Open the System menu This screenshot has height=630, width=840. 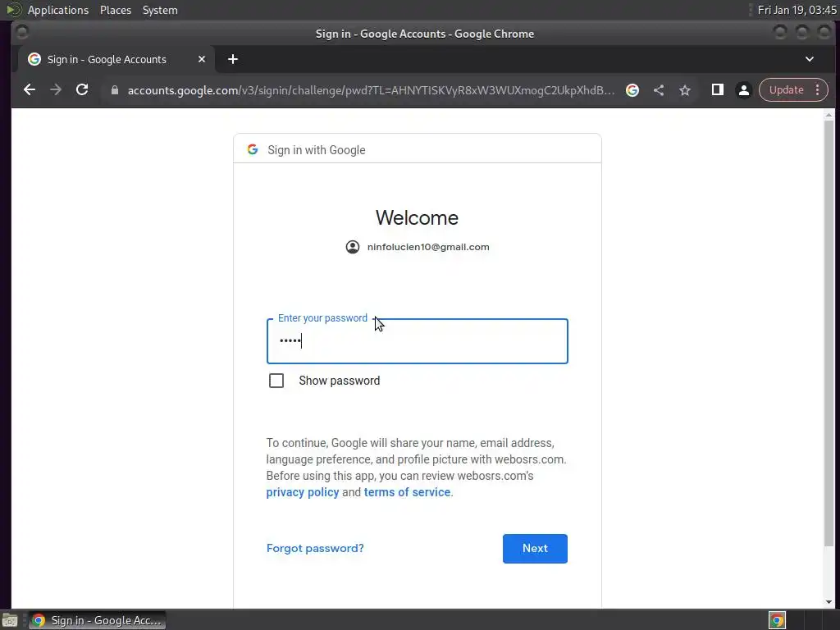point(160,10)
